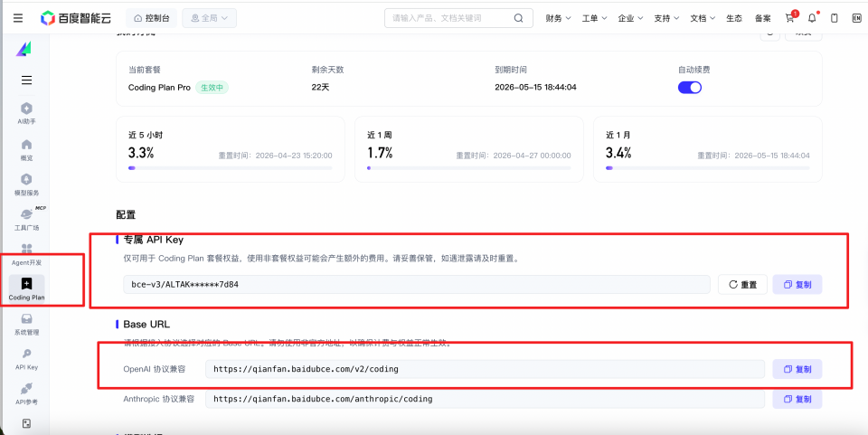Expand the 支持 menu

coord(666,18)
